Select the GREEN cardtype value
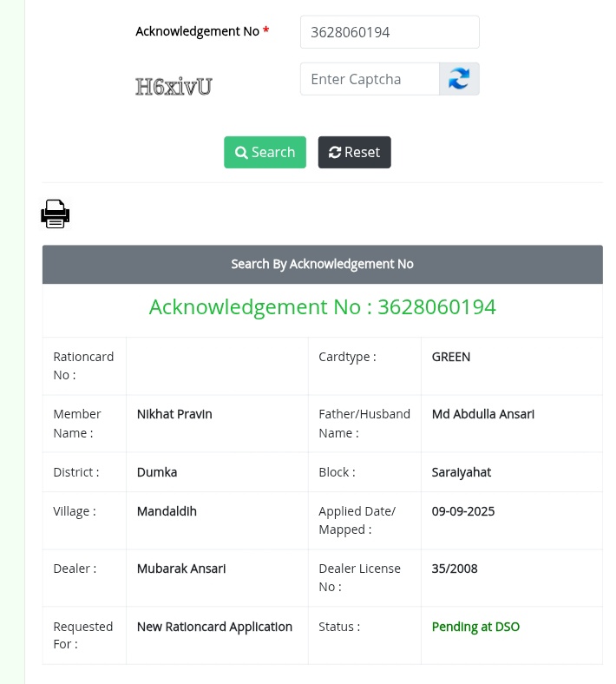This screenshot has height=684, width=616. tap(451, 357)
